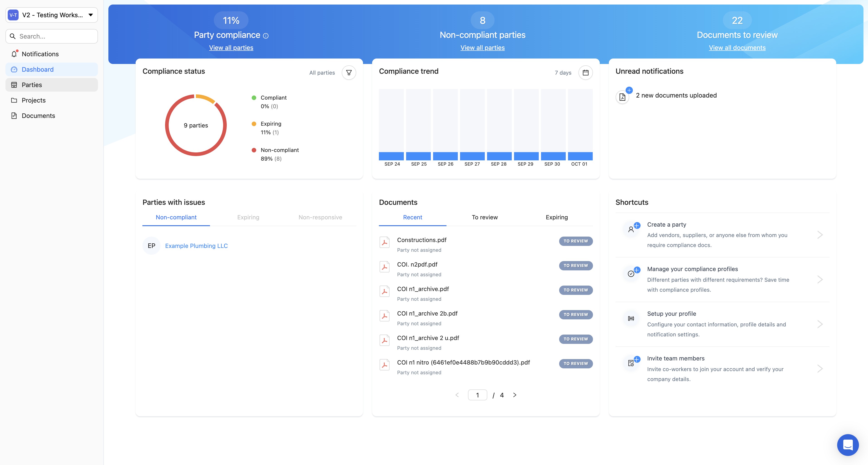Click the Party compliance info icon
This screenshot has width=868, height=465.
pyautogui.click(x=266, y=36)
